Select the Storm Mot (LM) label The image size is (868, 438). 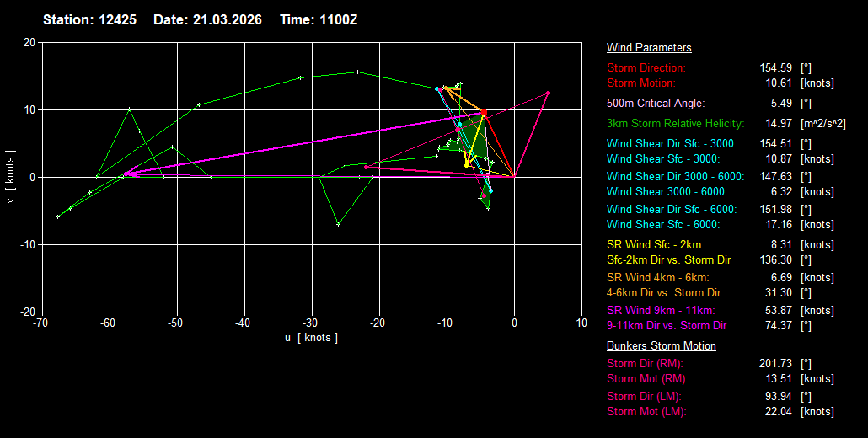(x=646, y=412)
